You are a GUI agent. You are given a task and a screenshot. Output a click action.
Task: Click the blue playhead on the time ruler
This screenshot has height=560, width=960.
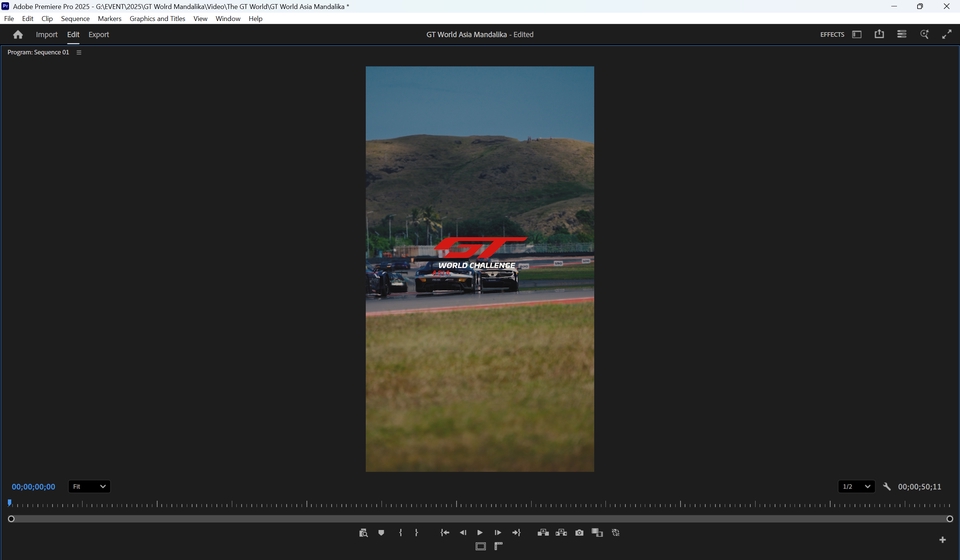click(10, 503)
